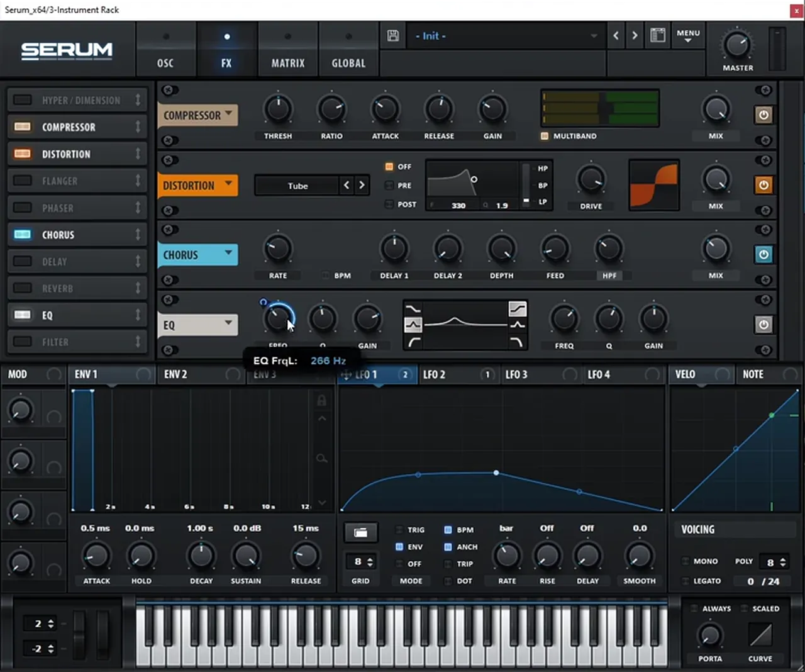The image size is (805, 672).
Task: Enable the MONO voicing checkbox
Action: (686, 561)
